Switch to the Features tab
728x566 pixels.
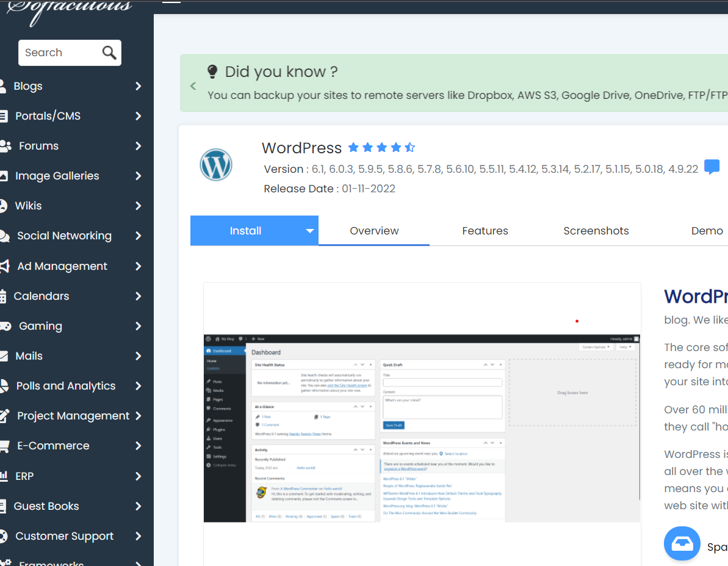[485, 231]
